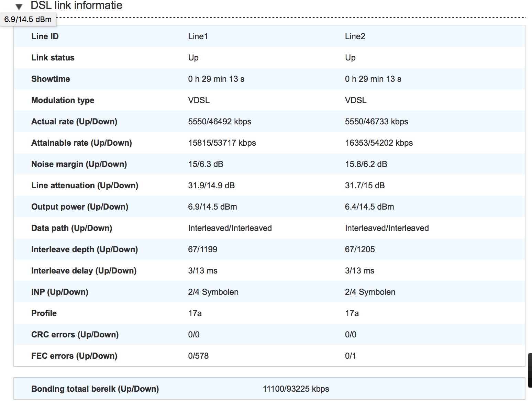The width and height of the screenshot is (532, 413).
Task: Select Output power (Up/Down) label
Action: click(x=80, y=206)
